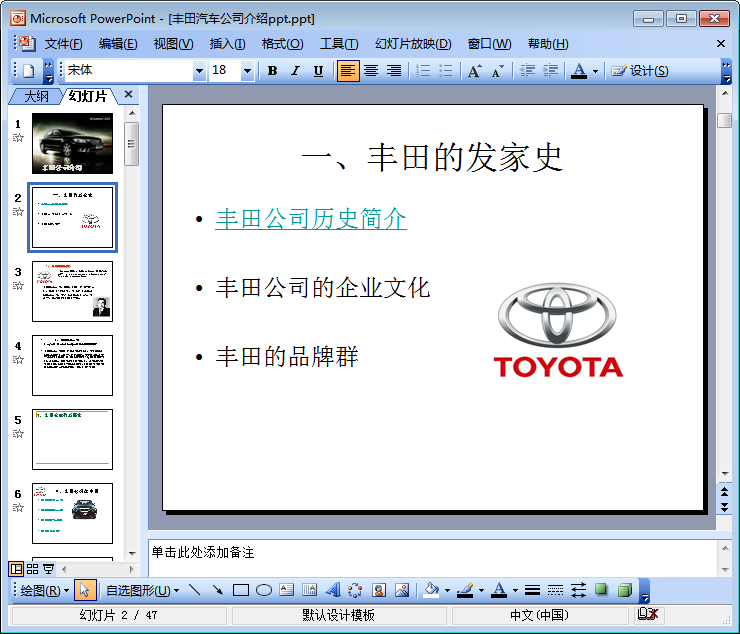Open the 自选图形 AutoShapes dropdown
Viewport: 740px width, 634px height.
pos(142,591)
